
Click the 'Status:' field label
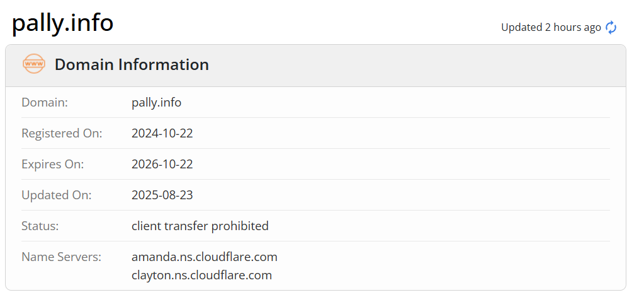(40, 226)
